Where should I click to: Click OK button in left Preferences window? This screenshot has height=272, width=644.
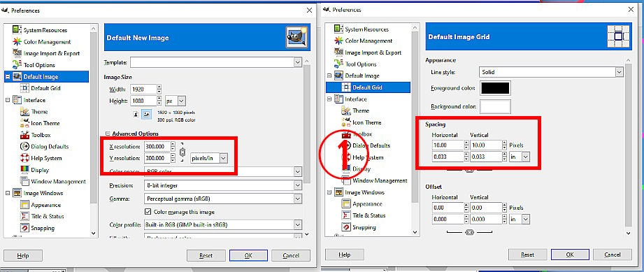click(248, 255)
